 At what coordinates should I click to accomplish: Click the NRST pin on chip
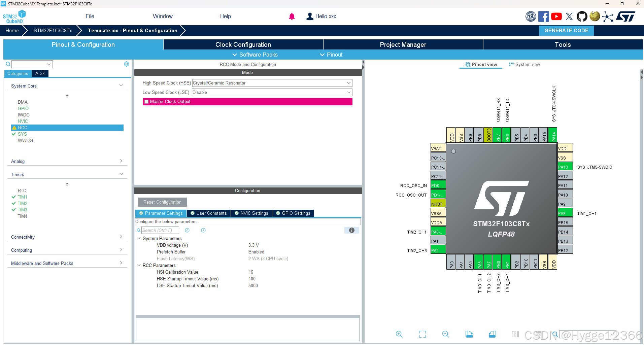(x=438, y=204)
